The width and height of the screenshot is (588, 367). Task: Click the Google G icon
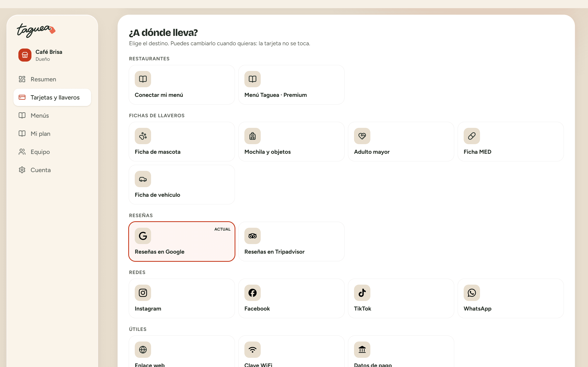click(143, 236)
